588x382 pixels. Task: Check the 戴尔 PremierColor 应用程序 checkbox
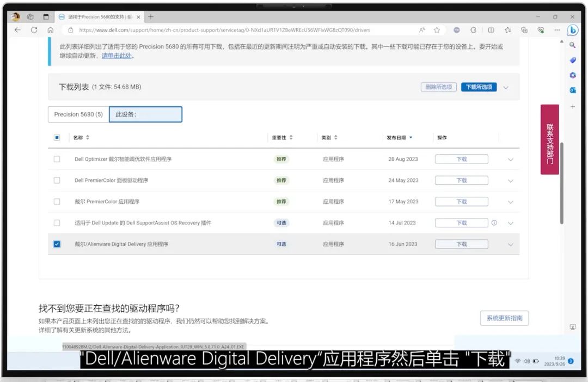click(x=57, y=202)
